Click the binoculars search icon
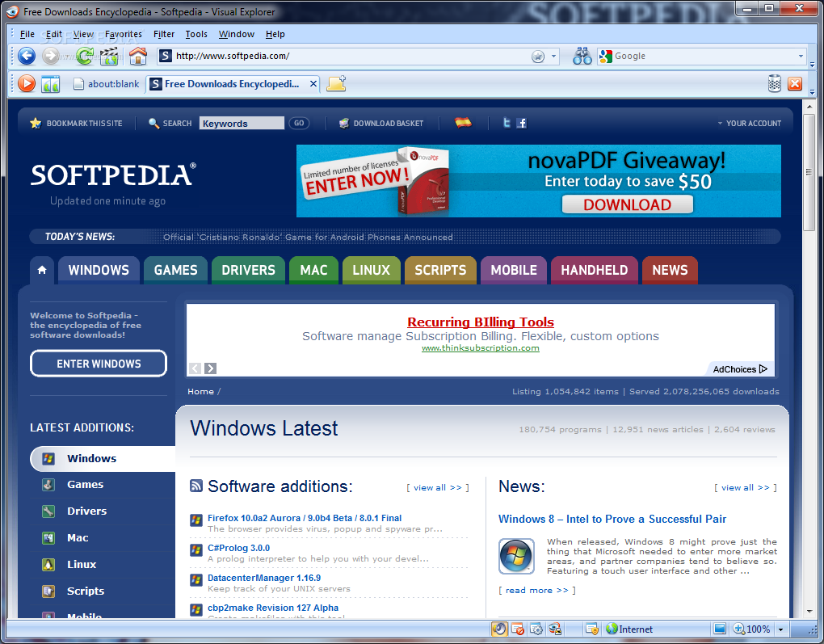The height and width of the screenshot is (644, 824). [582, 56]
